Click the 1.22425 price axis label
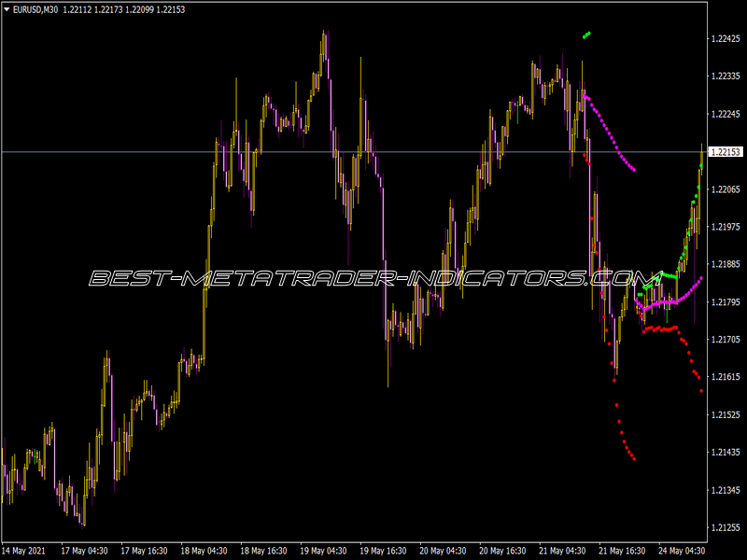The height and width of the screenshot is (560, 747). tap(726, 39)
